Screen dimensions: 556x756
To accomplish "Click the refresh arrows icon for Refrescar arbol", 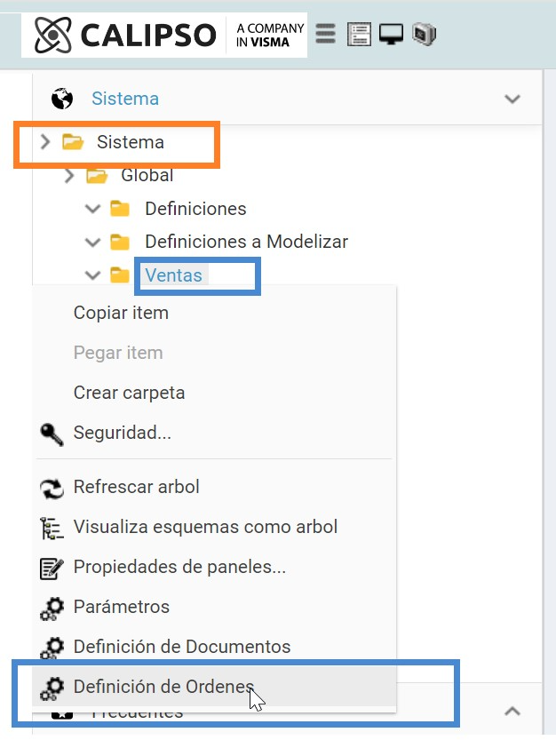I will coord(52,488).
